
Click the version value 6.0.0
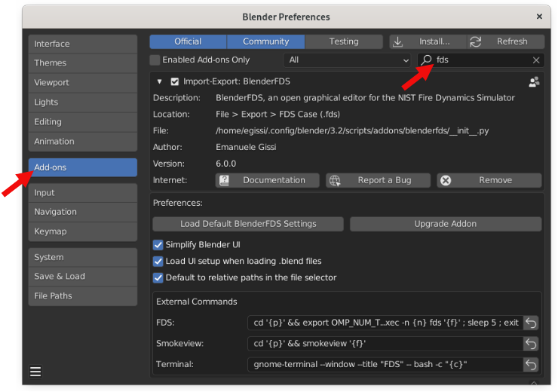(x=226, y=164)
